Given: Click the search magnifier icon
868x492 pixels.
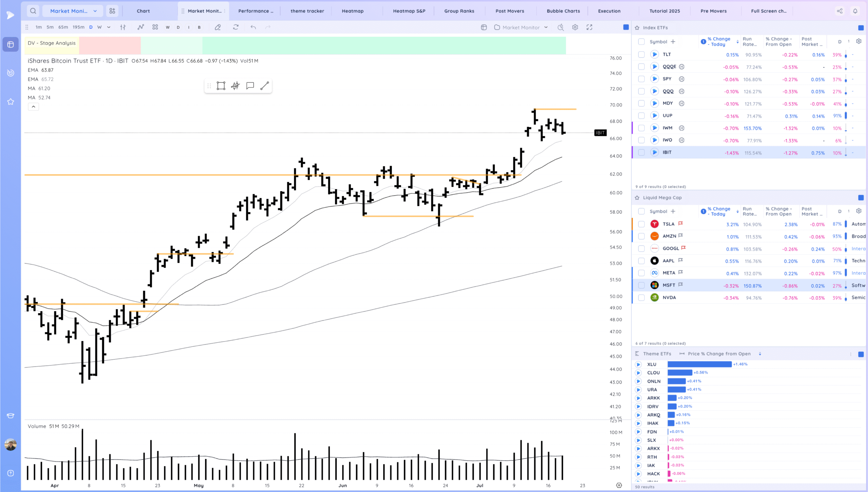Looking at the screenshot, I should click(x=33, y=11).
